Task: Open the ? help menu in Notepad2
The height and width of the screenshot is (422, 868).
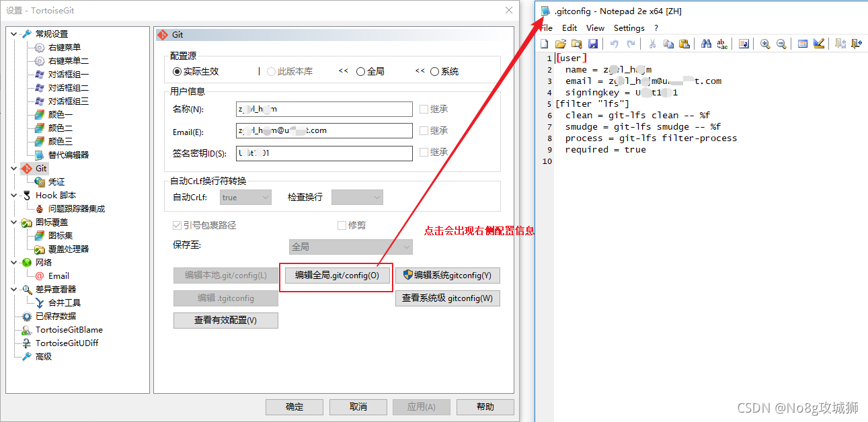Action: (x=656, y=28)
